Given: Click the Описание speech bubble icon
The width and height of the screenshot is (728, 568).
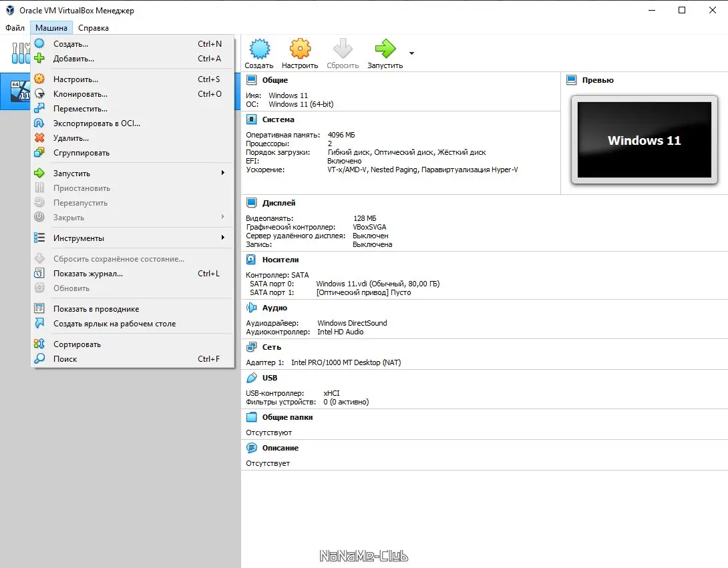Looking at the screenshot, I should click(x=251, y=448).
